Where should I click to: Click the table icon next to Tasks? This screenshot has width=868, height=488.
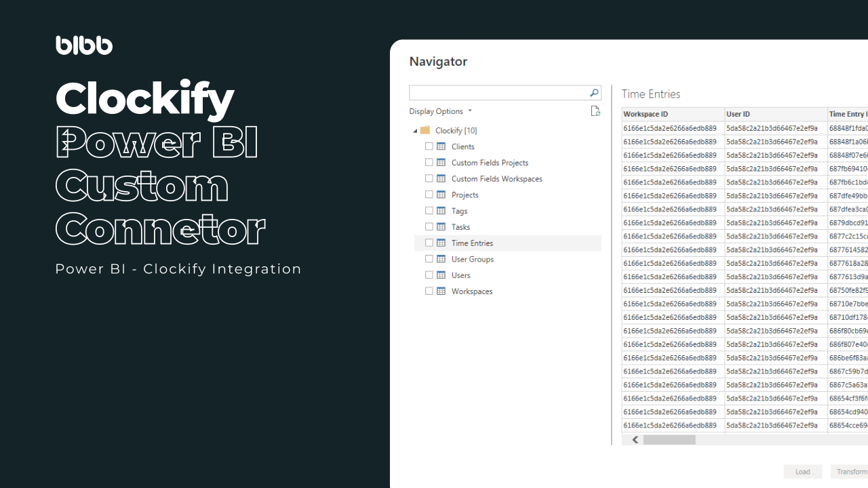point(441,227)
